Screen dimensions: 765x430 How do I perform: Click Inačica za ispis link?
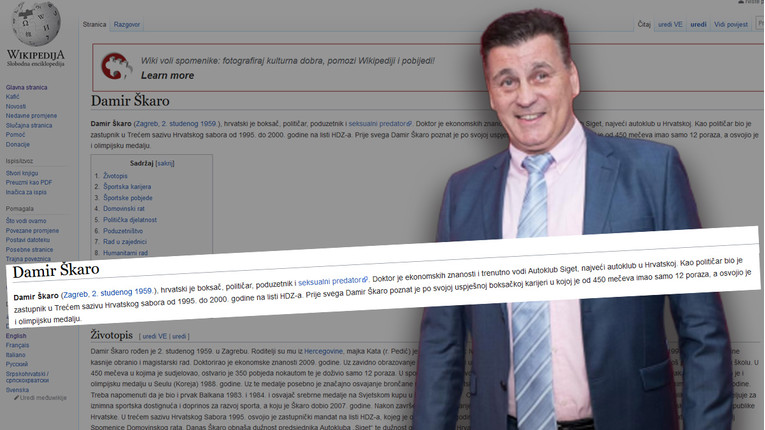(26, 192)
